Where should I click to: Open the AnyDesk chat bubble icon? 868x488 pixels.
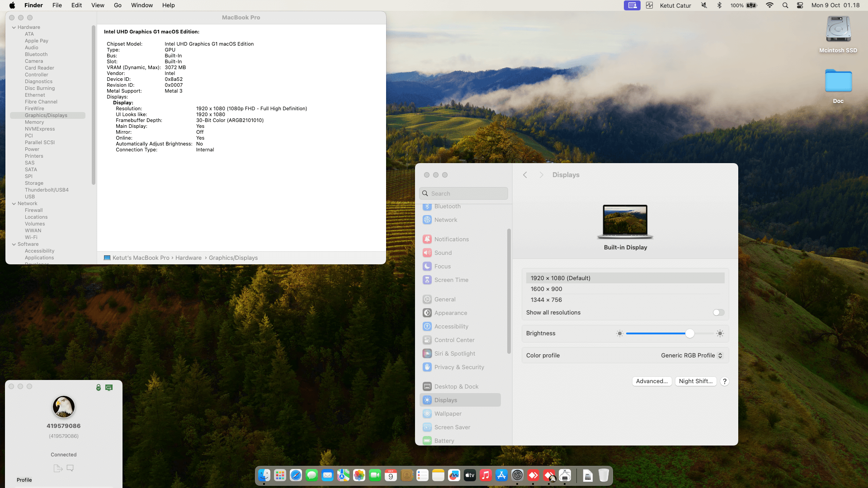(70, 468)
